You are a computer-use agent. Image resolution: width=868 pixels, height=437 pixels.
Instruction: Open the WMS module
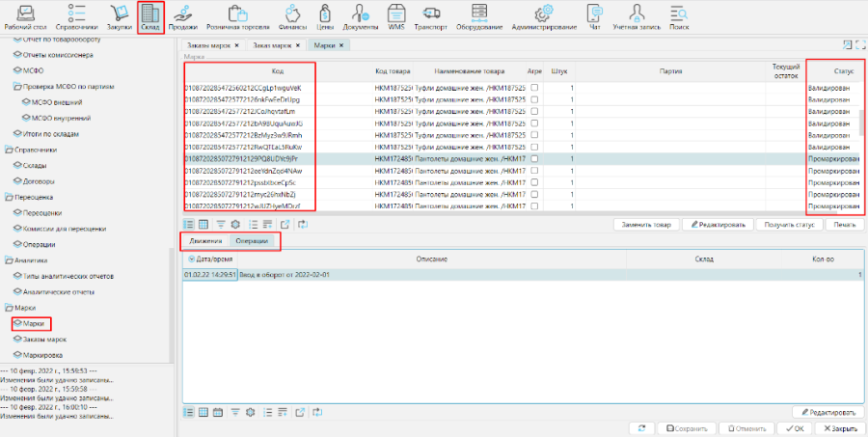[397, 17]
